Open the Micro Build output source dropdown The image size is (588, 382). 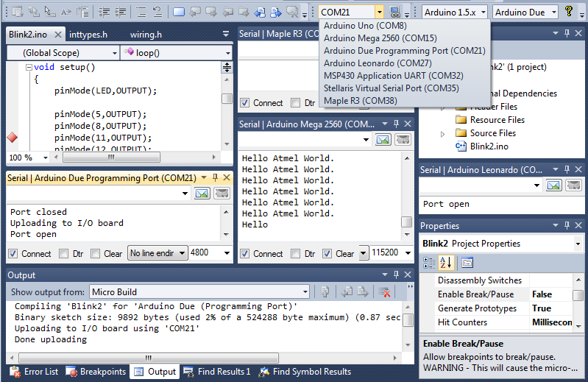[x=305, y=291]
